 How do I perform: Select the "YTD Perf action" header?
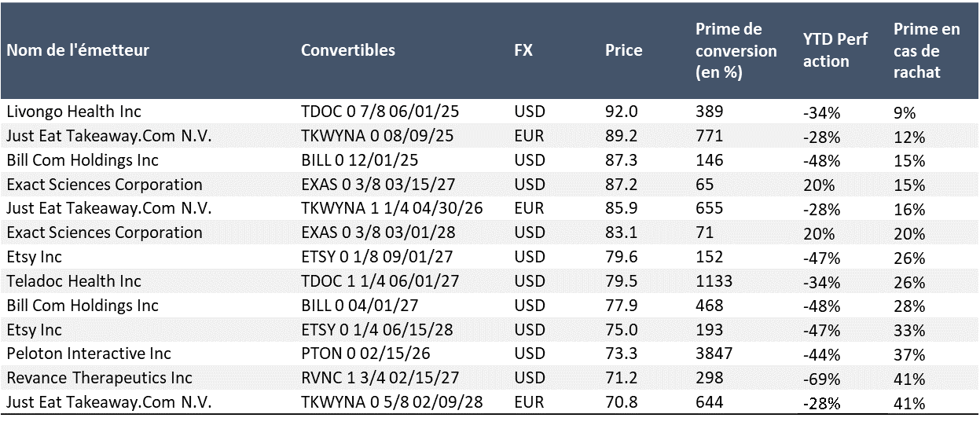[835, 50]
